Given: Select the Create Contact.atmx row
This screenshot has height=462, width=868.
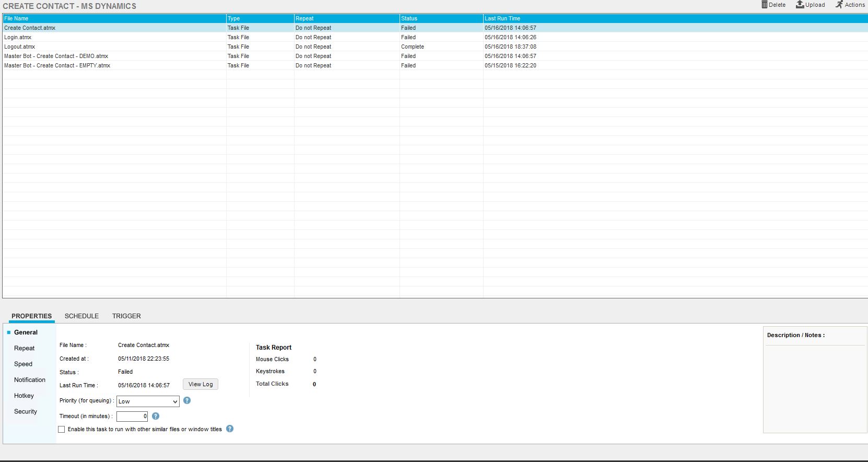Looking at the screenshot, I should tap(435, 28).
